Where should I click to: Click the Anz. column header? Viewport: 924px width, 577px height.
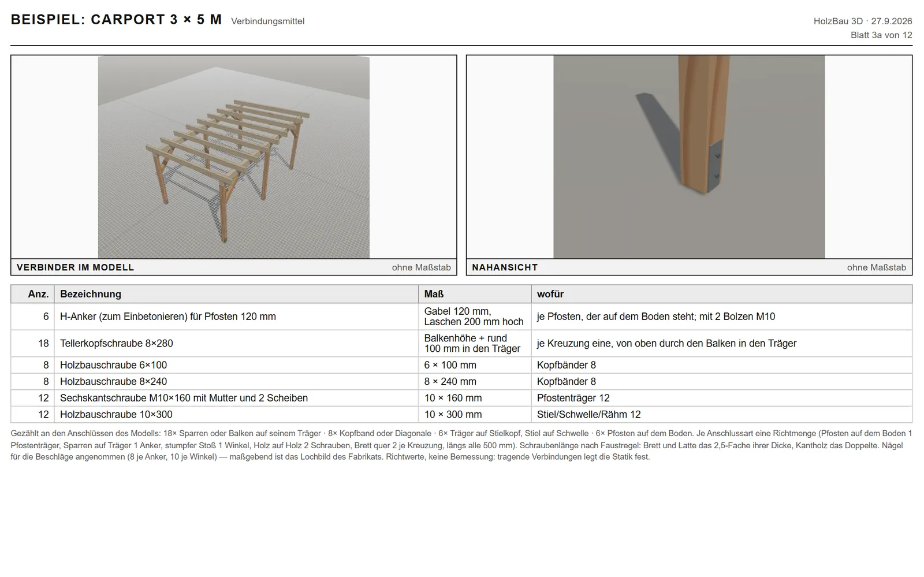pyautogui.click(x=32, y=294)
